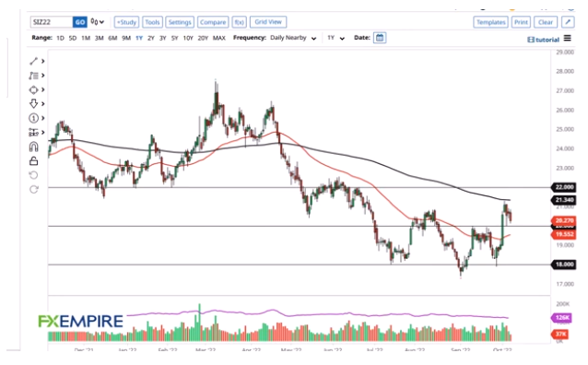Click the 22.000 horizontal line label
The height and width of the screenshot is (365, 588).
point(564,187)
